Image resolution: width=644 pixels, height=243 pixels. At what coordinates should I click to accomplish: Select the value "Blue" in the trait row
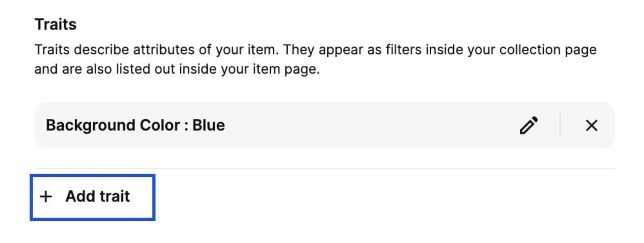click(209, 125)
